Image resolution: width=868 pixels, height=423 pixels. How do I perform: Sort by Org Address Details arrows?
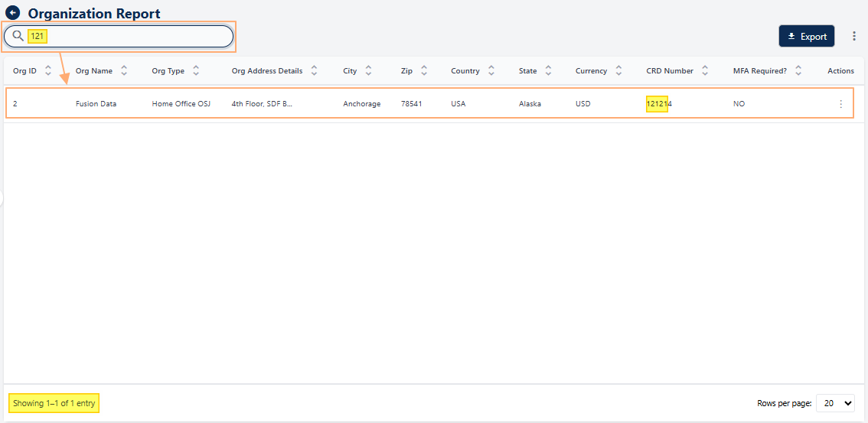pos(314,71)
